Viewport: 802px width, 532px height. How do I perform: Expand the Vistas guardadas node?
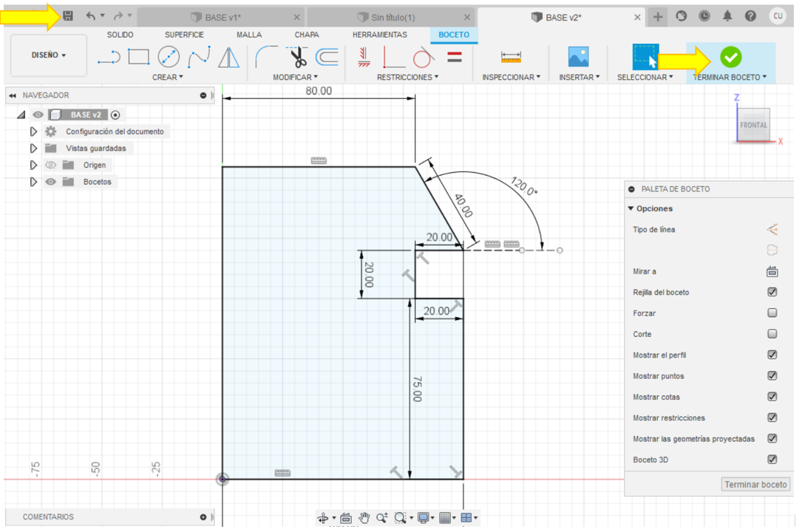click(x=33, y=149)
